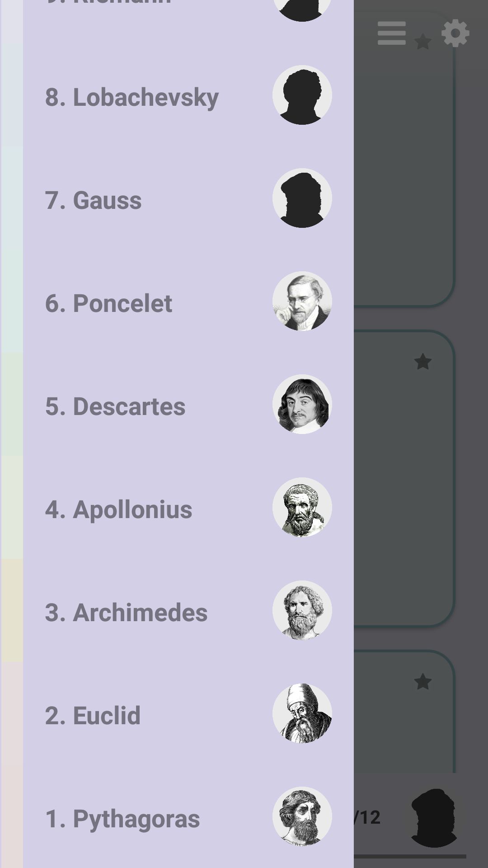Open '8. Lobachevsky' from the list

pyautogui.click(x=132, y=97)
